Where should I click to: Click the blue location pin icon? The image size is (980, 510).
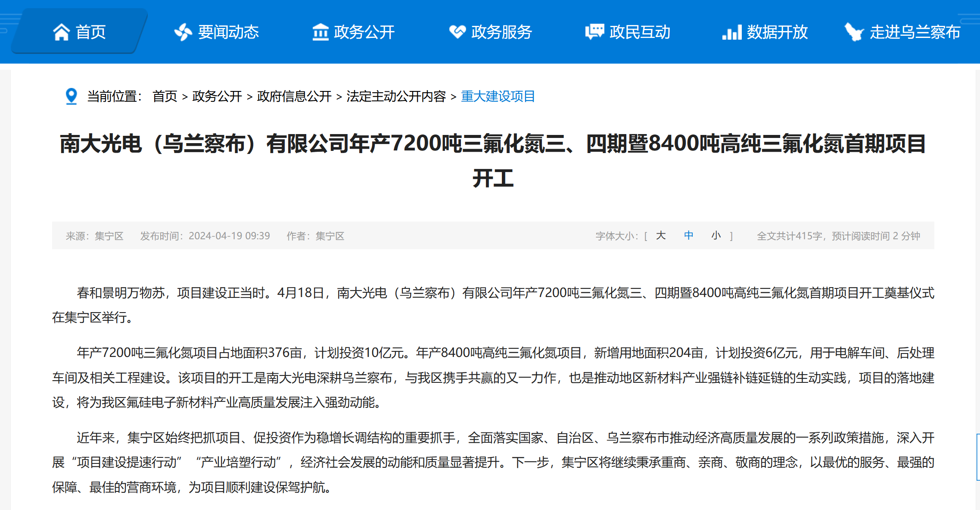tap(71, 96)
